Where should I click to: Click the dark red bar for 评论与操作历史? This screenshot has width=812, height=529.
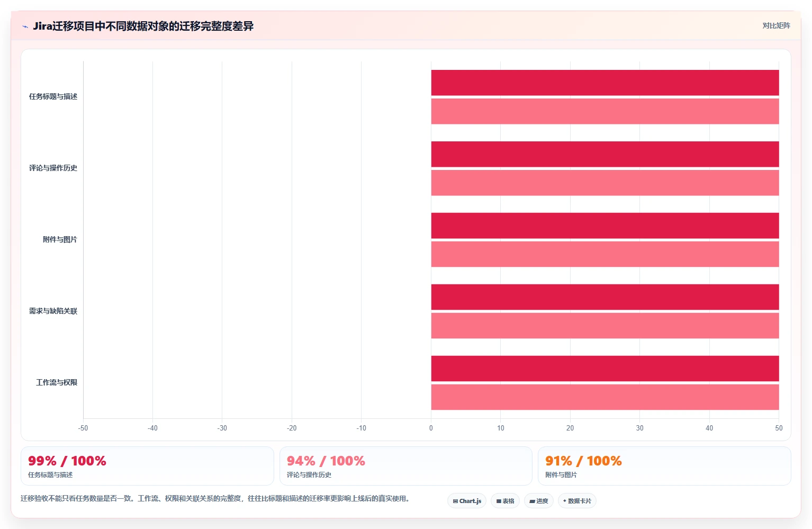point(605,154)
